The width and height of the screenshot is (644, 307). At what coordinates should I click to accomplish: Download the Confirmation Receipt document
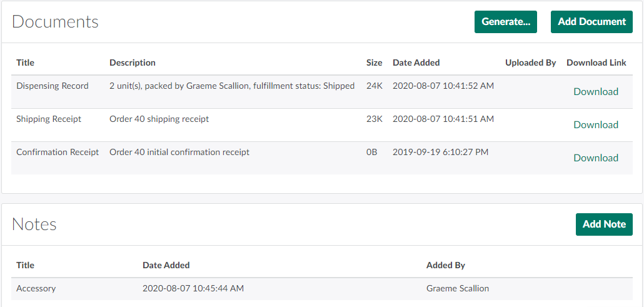[x=596, y=158]
